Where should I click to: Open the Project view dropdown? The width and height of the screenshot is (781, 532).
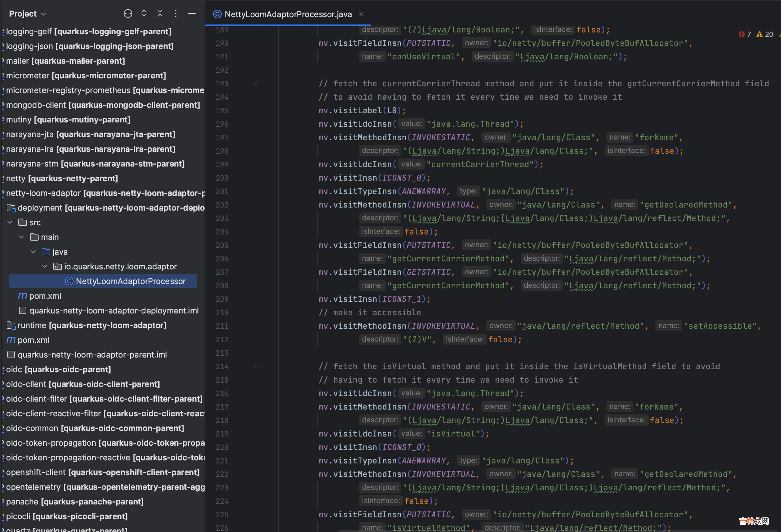click(28, 14)
